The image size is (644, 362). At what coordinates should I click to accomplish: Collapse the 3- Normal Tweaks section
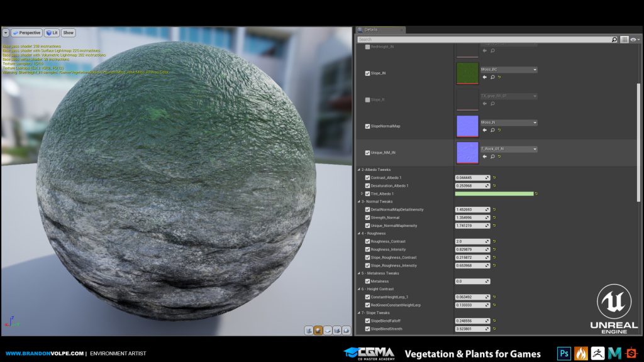point(358,202)
